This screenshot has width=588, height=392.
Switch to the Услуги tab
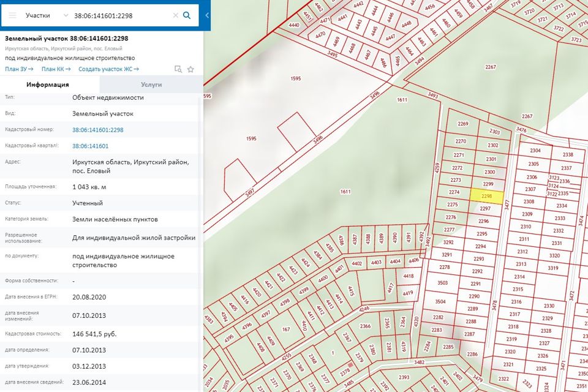tap(151, 85)
